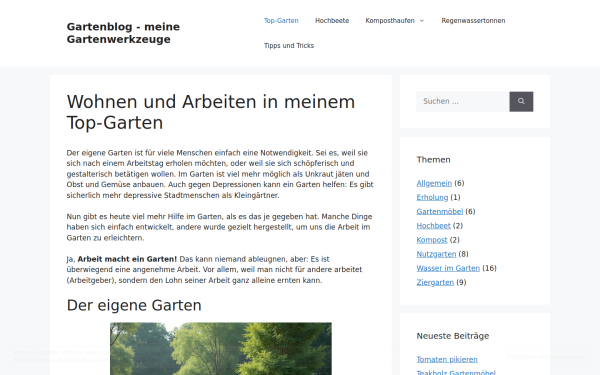
Task: Click the search magnifier button
Action: click(x=521, y=101)
